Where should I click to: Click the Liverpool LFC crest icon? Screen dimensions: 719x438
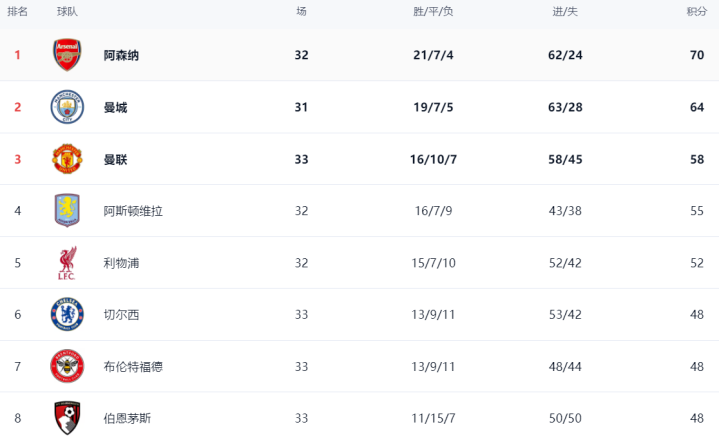click(x=67, y=263)
